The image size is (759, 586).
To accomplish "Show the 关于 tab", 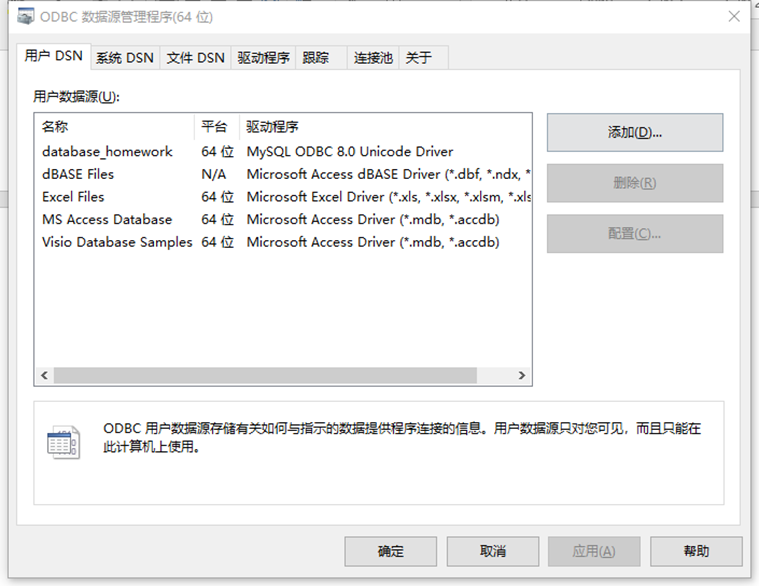I will (424, 58).
